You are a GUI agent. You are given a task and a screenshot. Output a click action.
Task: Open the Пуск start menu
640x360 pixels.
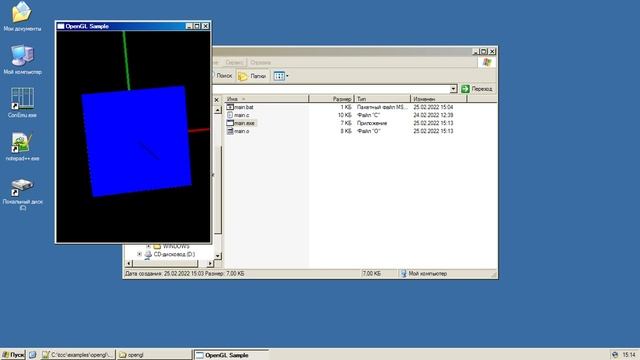pyautogui.click(x=13, y=355)
